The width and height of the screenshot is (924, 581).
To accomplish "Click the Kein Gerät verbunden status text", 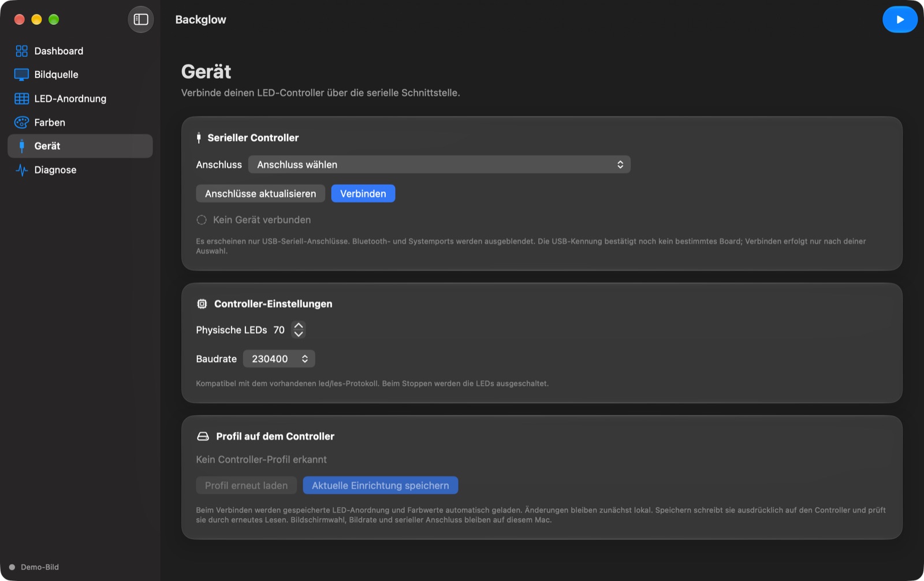I will (x=262, y=220).
